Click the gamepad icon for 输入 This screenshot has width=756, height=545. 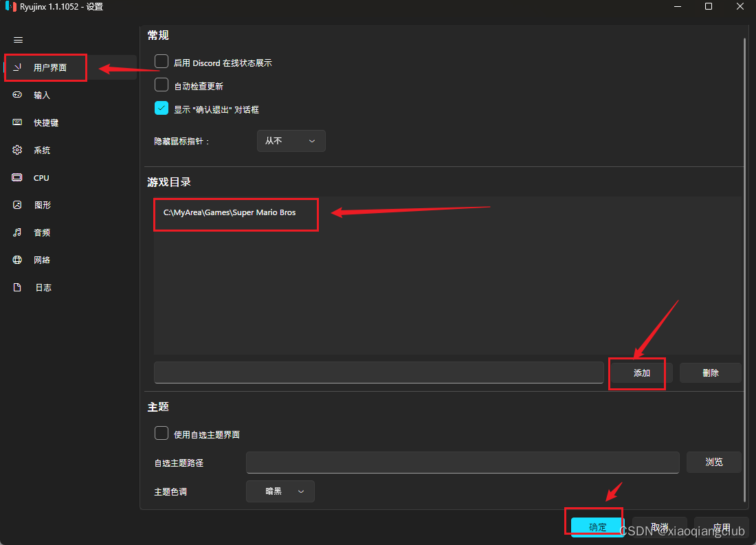(18, 95)
